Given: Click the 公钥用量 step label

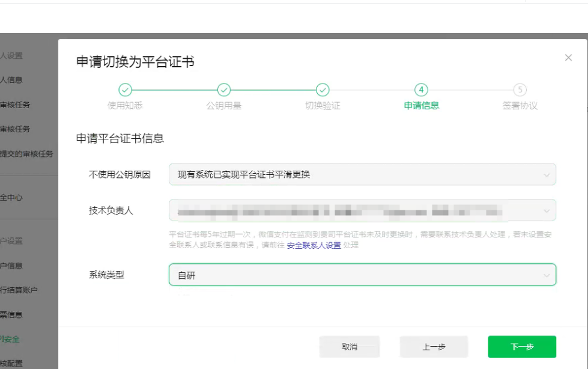Looking at the screenshot, I should (224, 106).
